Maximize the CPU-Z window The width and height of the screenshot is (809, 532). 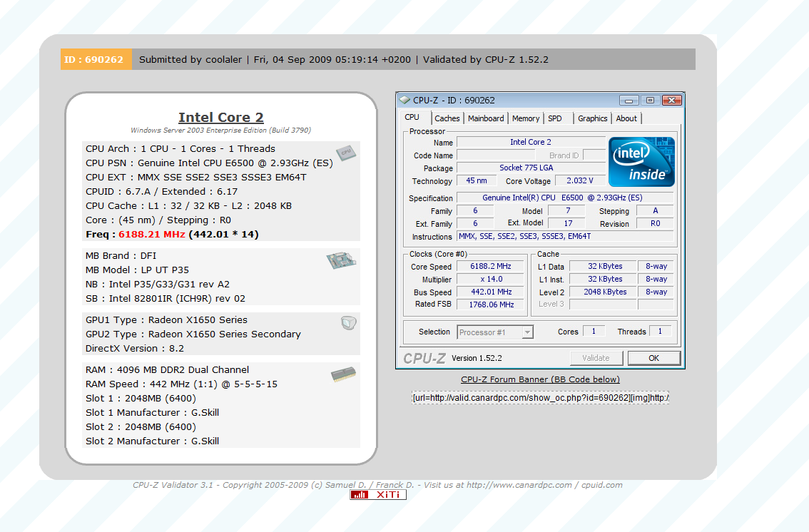pyautogui.click(x=650, y=100)
